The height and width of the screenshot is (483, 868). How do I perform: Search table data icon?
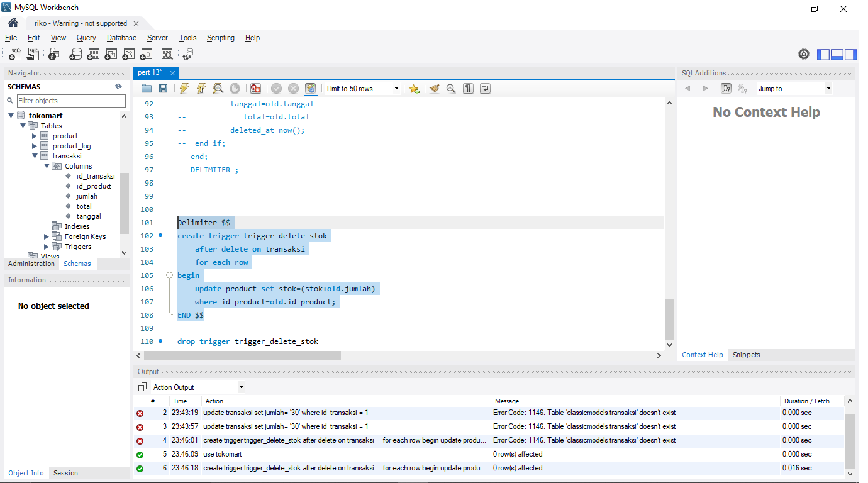pos(167,55)
